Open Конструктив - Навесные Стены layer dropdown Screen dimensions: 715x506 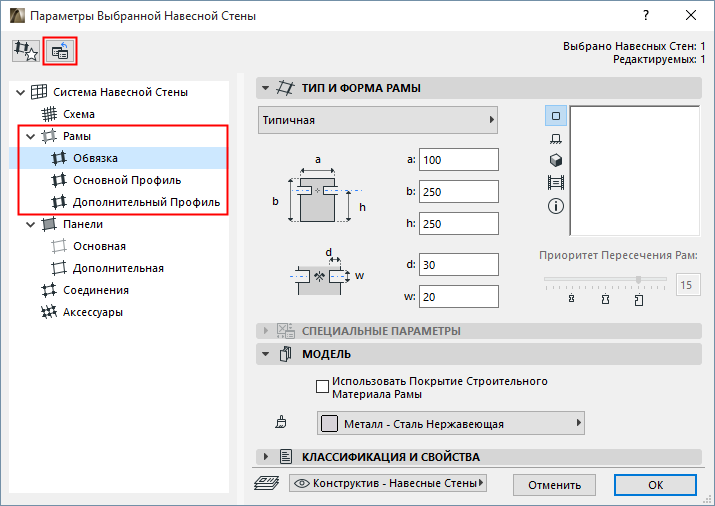click(x=388, y=483)
